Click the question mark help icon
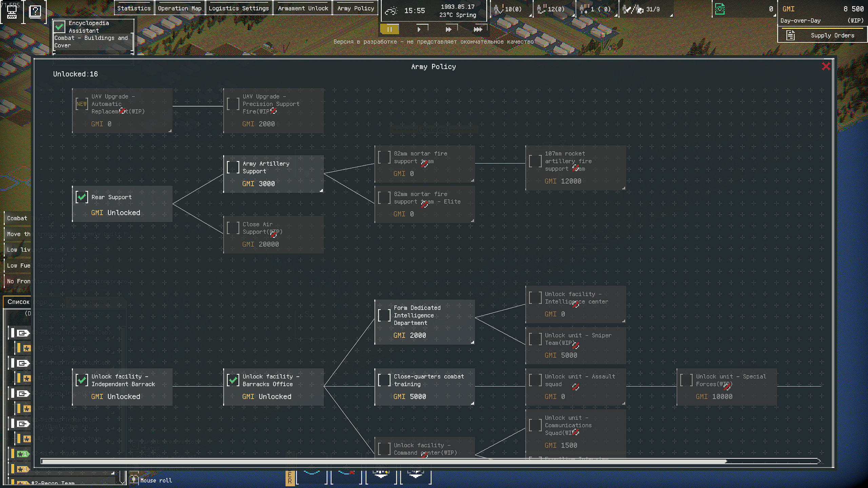 point(35,12)
